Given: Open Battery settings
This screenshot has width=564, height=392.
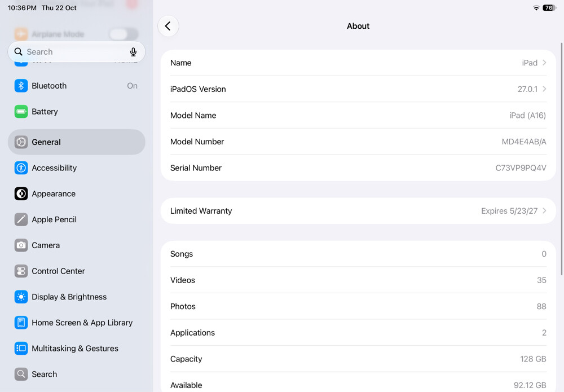Looking at the screenshot, I should [x=77, y=112].
